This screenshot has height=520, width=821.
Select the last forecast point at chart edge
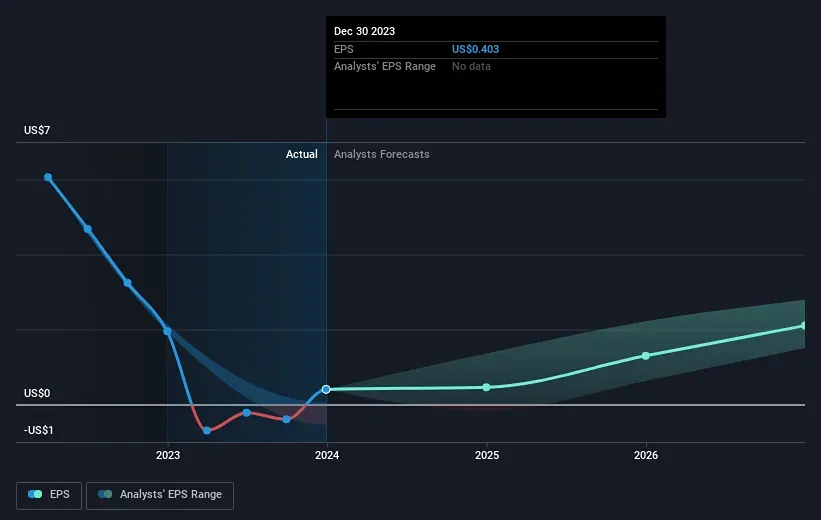click(803, 325)
